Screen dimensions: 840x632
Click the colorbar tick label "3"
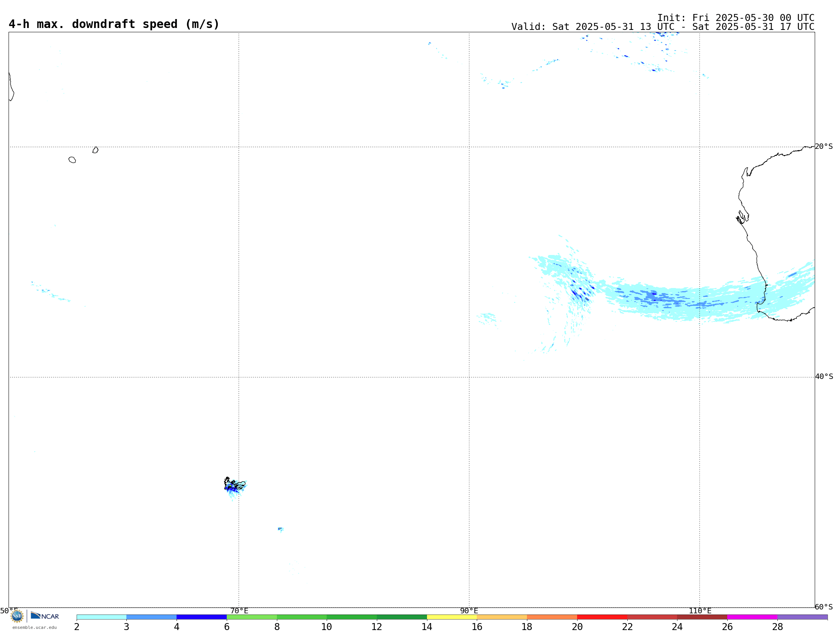[126, 627]
